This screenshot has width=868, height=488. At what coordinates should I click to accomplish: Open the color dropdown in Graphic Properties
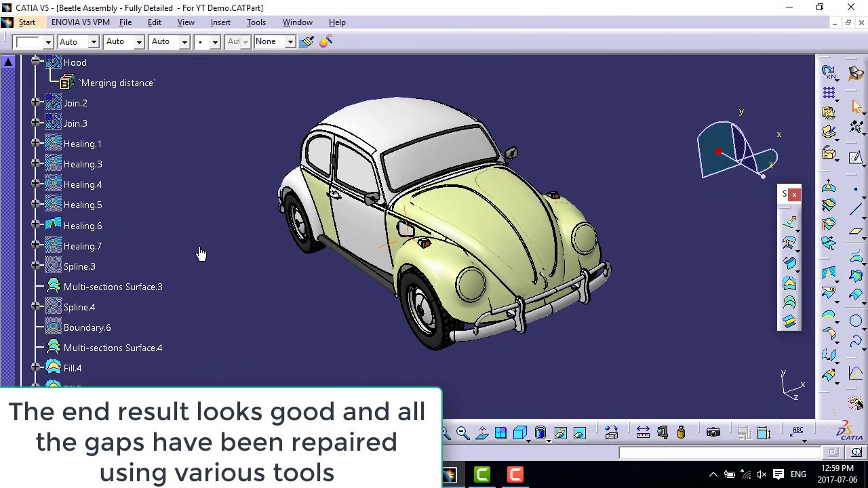coord(48,42)
